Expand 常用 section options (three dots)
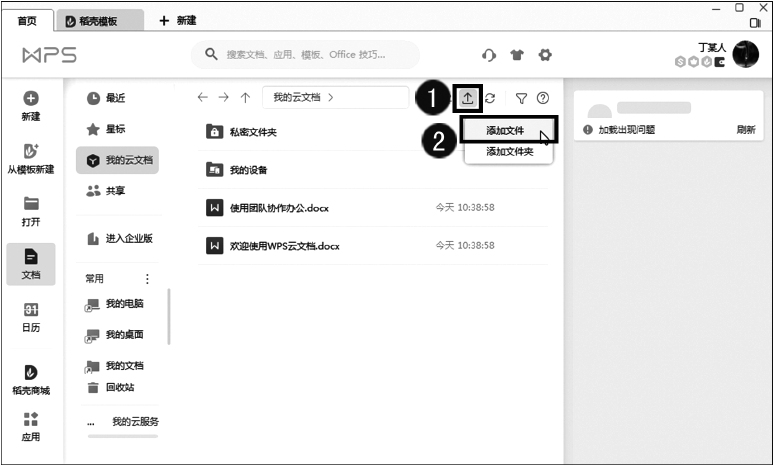This screenshot has width=776, height=466. 148,279
